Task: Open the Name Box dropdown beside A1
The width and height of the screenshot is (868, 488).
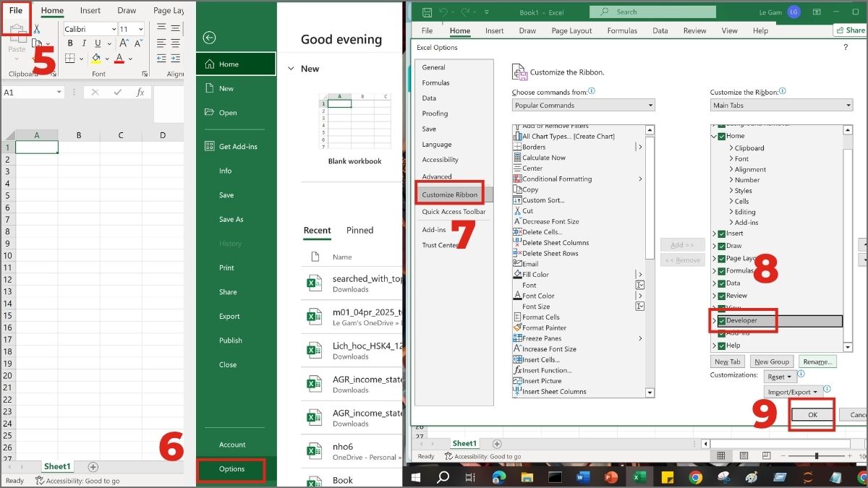Action: (59, 93)
